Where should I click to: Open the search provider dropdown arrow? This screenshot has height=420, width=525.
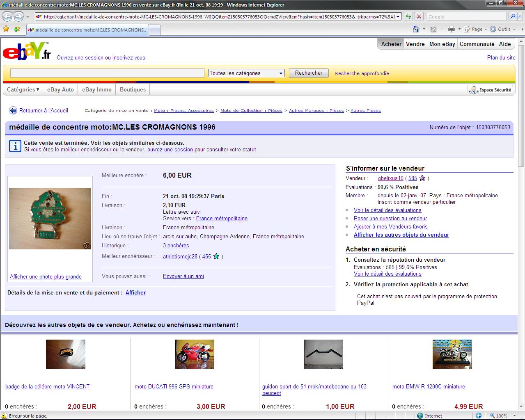(520, 17)
